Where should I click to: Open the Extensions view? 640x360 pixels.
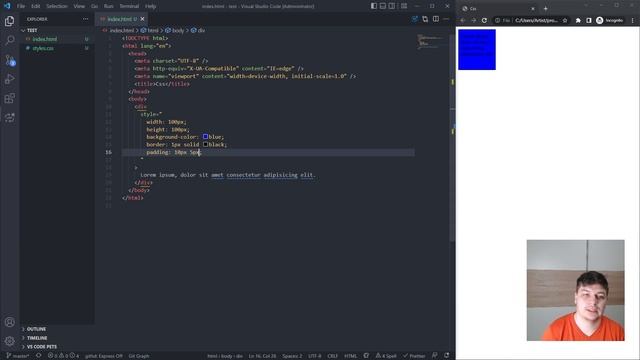(9, 98)
